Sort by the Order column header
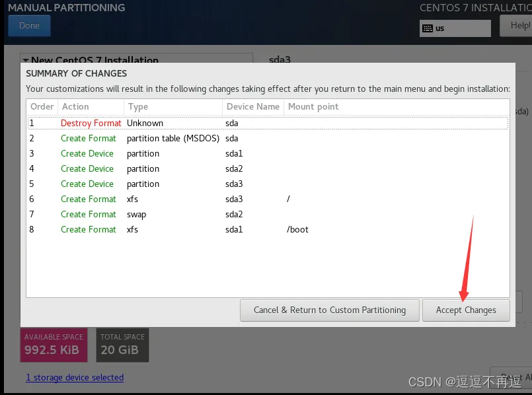532x395 pixels. (x=42, y=107)
